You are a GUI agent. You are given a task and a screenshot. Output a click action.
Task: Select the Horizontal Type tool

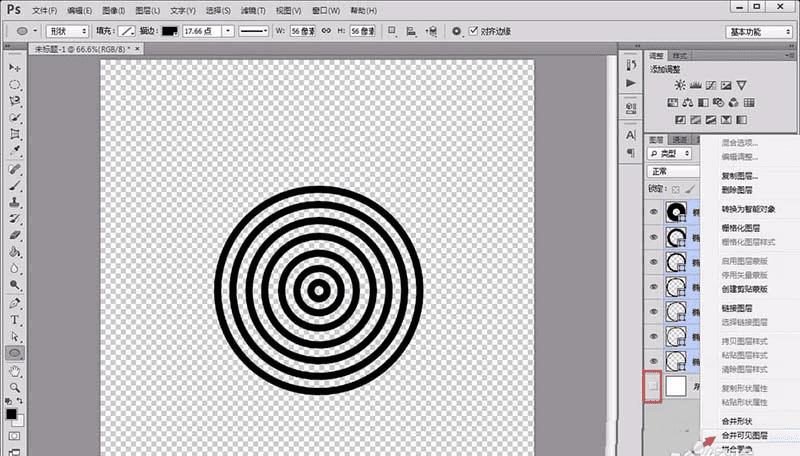tap(15, 320)
